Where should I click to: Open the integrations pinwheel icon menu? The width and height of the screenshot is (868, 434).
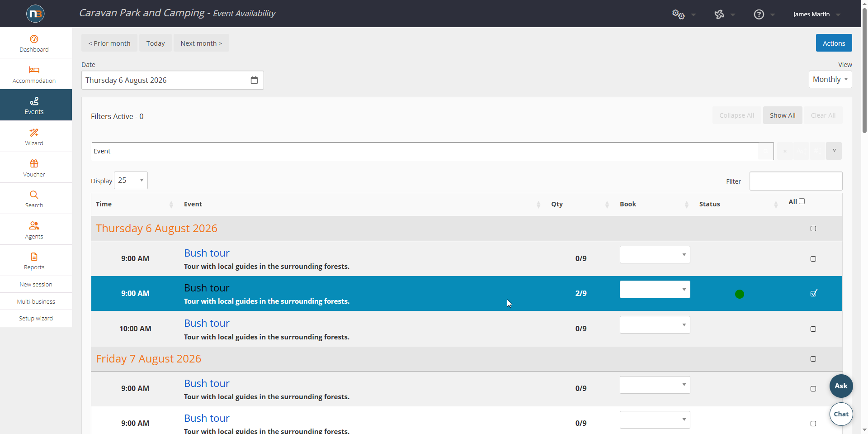pyautogui.click(x=719, y=14)
